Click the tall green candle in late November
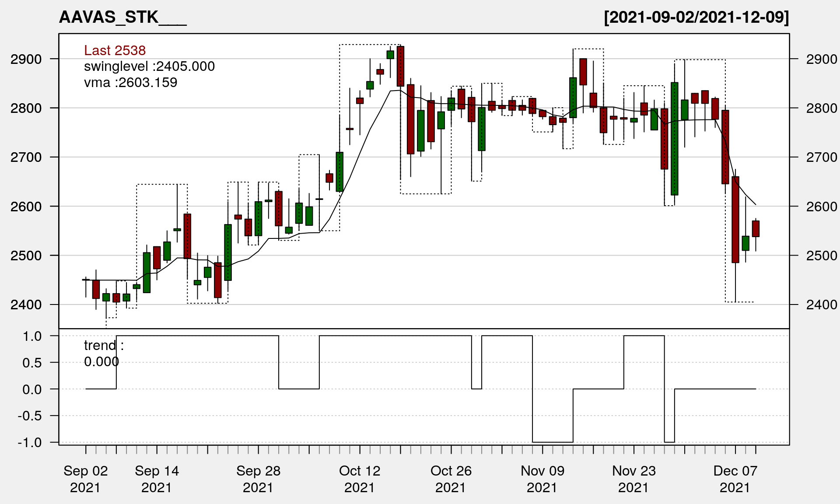Viewport: 840px width, 504px height. coord(675,138)
